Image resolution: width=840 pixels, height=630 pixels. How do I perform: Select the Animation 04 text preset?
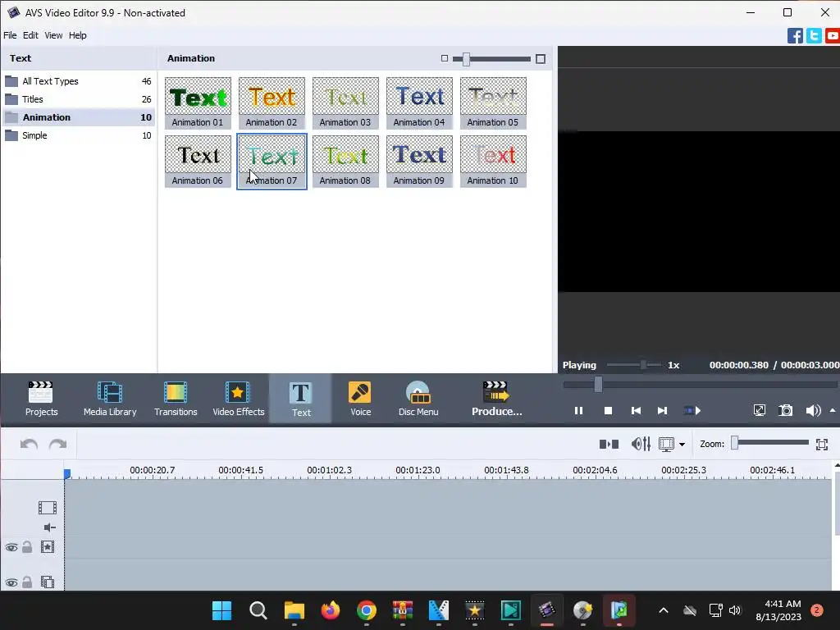coord(419,103)
